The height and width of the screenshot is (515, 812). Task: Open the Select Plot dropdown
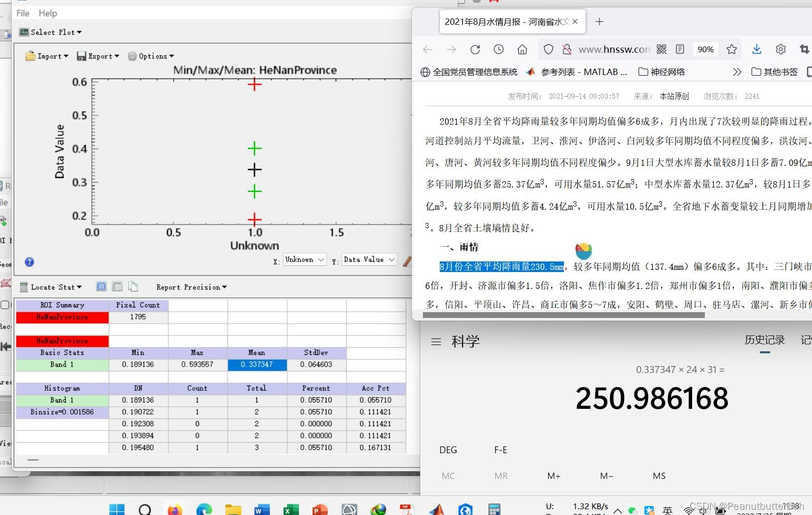point(50,32)
